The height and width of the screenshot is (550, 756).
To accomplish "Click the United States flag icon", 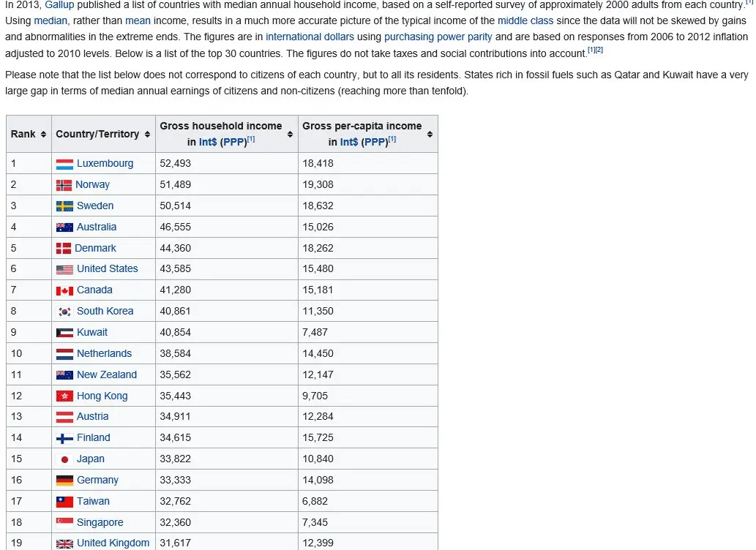I will 64,269.
